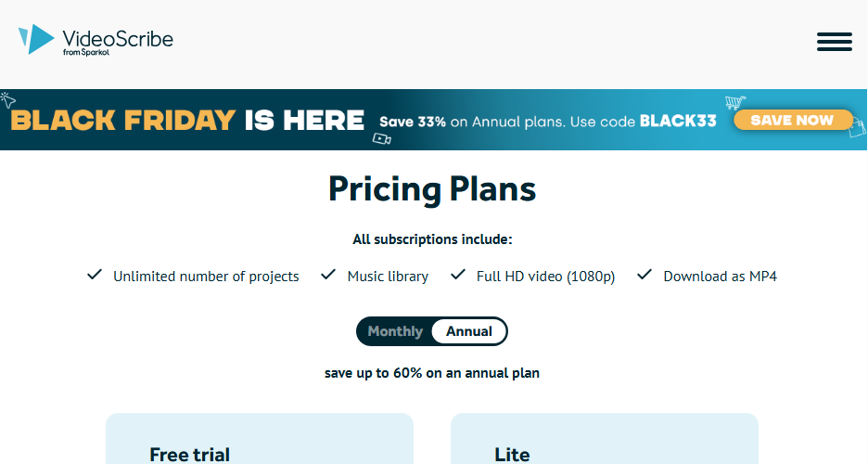Select the Free trial plan card

click(259, 439)
